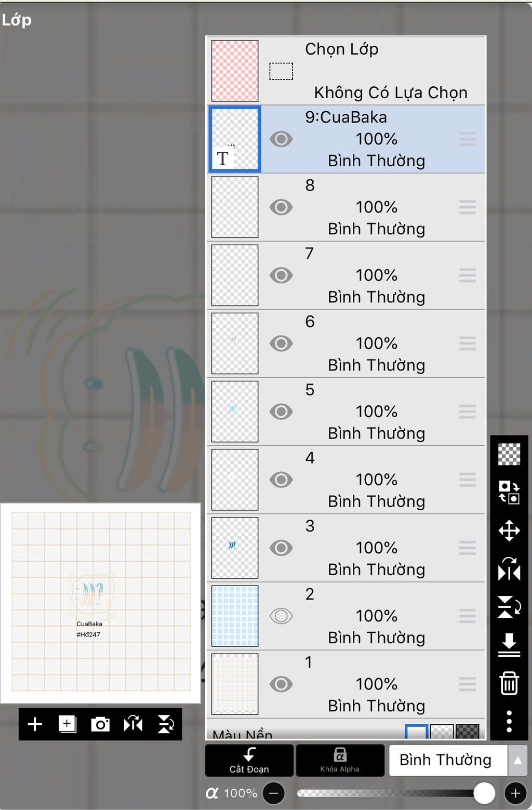Tap the merge down arrow icon
532x810 pixels.
(x=509, y=644)
